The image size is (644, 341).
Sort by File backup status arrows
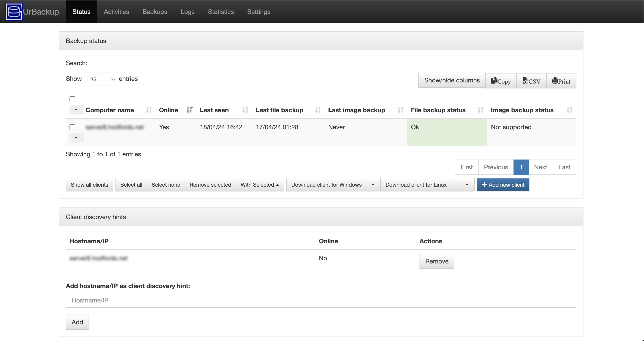point(480,110)
